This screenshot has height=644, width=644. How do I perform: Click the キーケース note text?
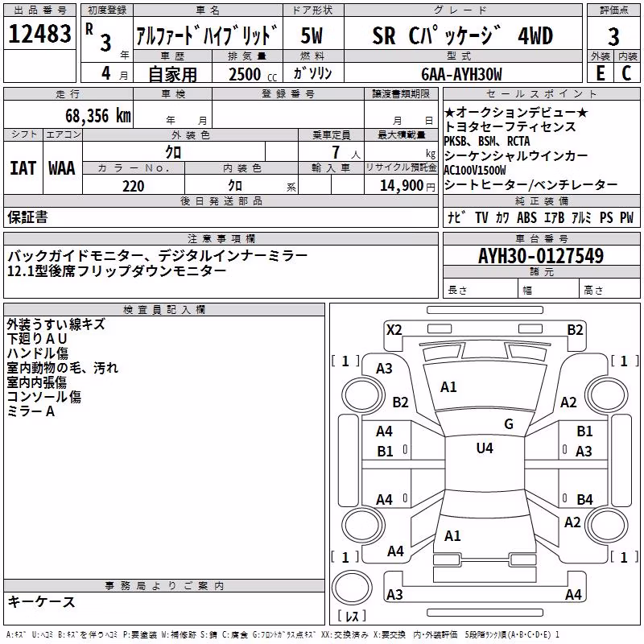click(x=41, y=601)
